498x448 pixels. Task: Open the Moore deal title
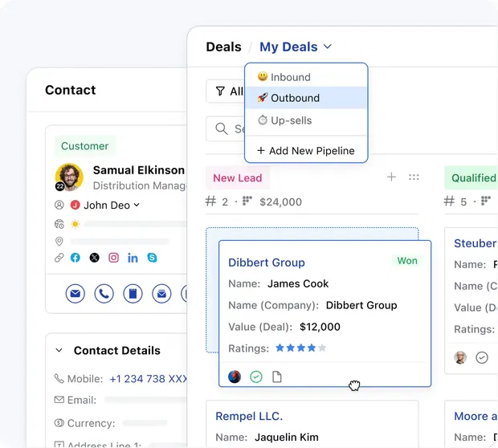(476, 416)
